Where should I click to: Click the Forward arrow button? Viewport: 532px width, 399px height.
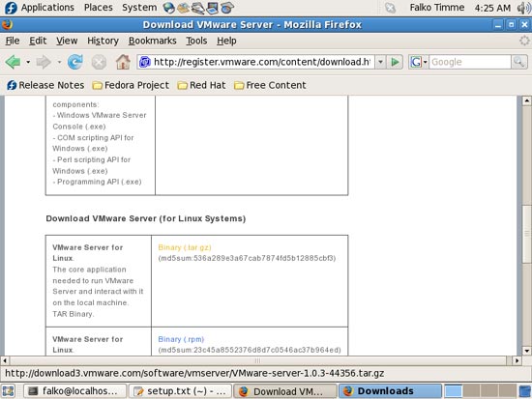[x=44, y=62]
